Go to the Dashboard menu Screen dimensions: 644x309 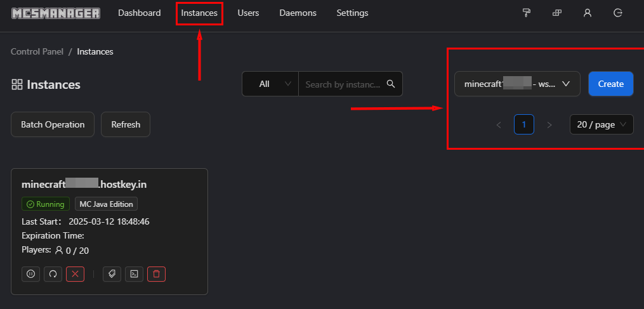coord(139,13)
